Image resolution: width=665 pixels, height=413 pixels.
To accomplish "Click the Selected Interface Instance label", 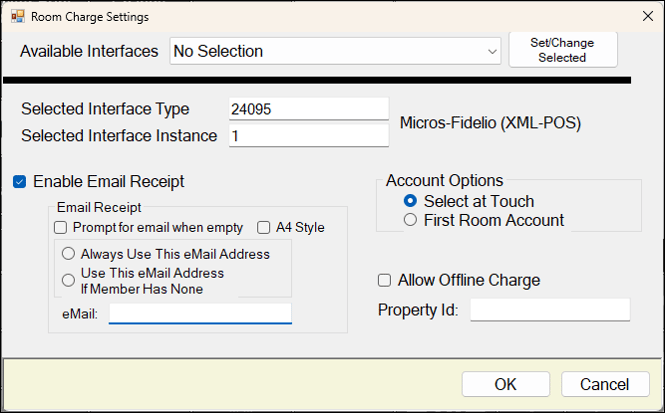I will (x=119, y=136).
